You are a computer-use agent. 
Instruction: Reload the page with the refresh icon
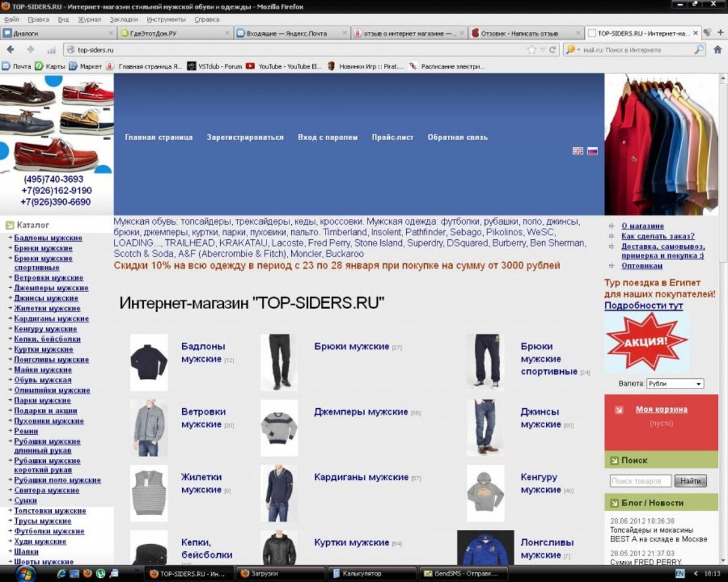coord(552,50)
